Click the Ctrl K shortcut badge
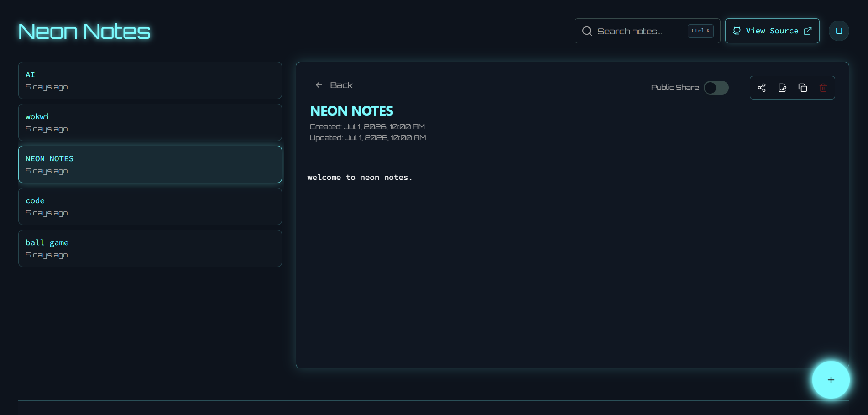868x415 pixels. (701, 31)
